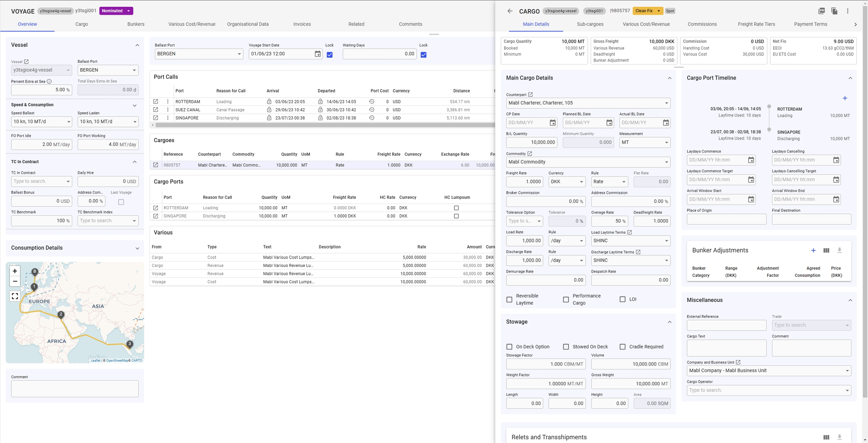Check the Stowed On Deck option
This screenshot has width=868, height=443.
tap(566, 346)
